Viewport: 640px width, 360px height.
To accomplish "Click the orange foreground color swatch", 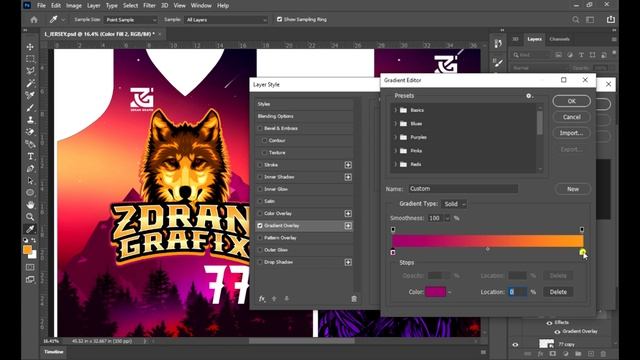I will click(27, 250).
